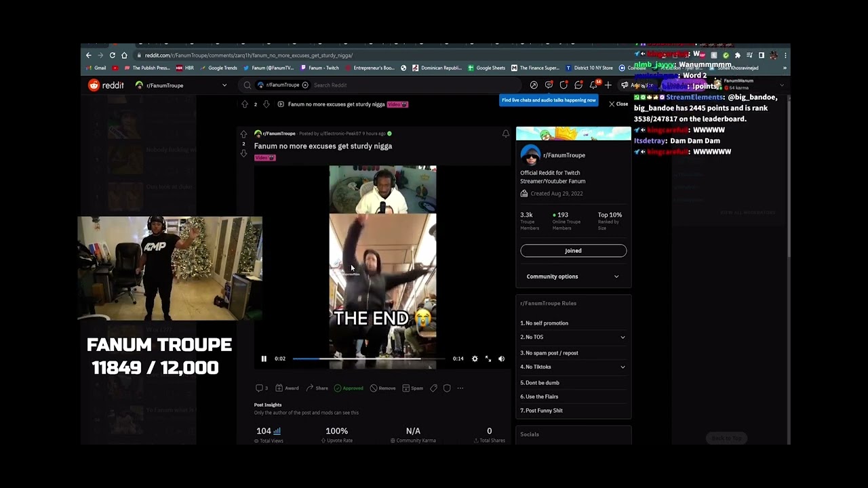This screenshot has width=868, height=488.
Task: Expand Community options
Action: point(573,277)
